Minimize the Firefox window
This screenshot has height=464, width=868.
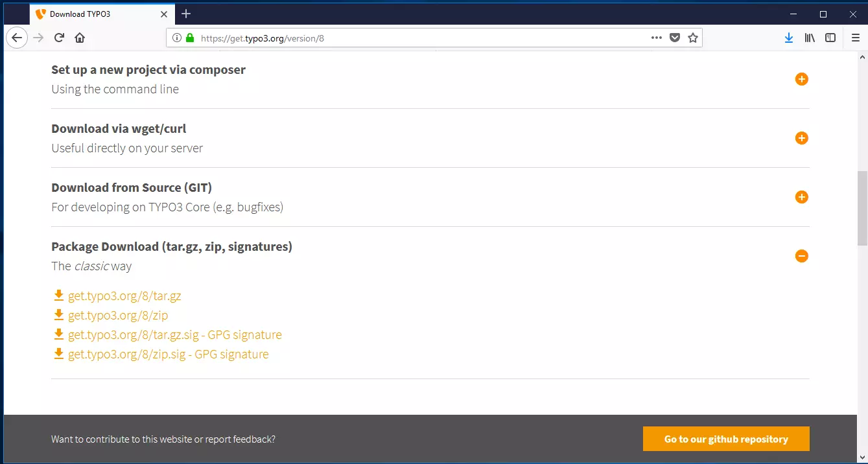(793, 14)
